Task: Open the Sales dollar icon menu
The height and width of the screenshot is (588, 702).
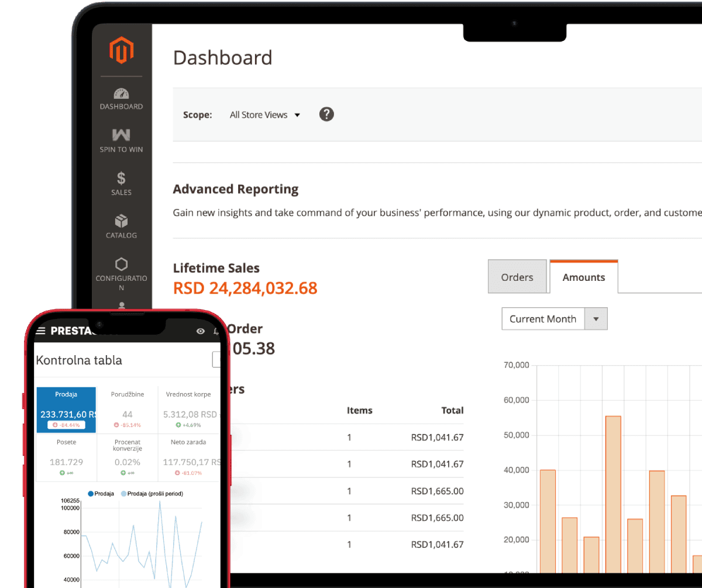Action: tap(121, 184)
